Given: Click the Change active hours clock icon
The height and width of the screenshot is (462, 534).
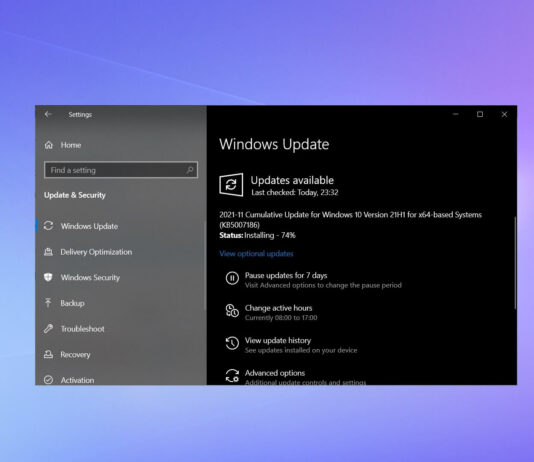Looking at the screenshot, I should 232,310.
